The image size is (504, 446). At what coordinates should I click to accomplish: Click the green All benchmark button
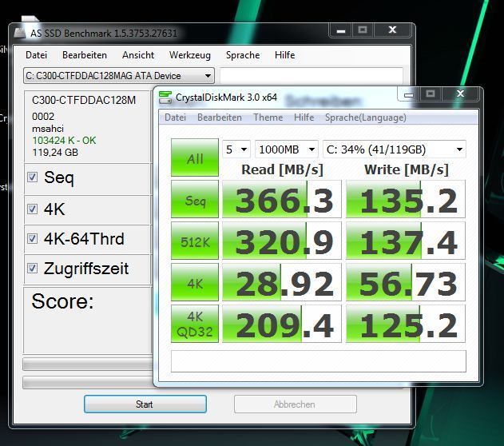click(x=195, y=157)
